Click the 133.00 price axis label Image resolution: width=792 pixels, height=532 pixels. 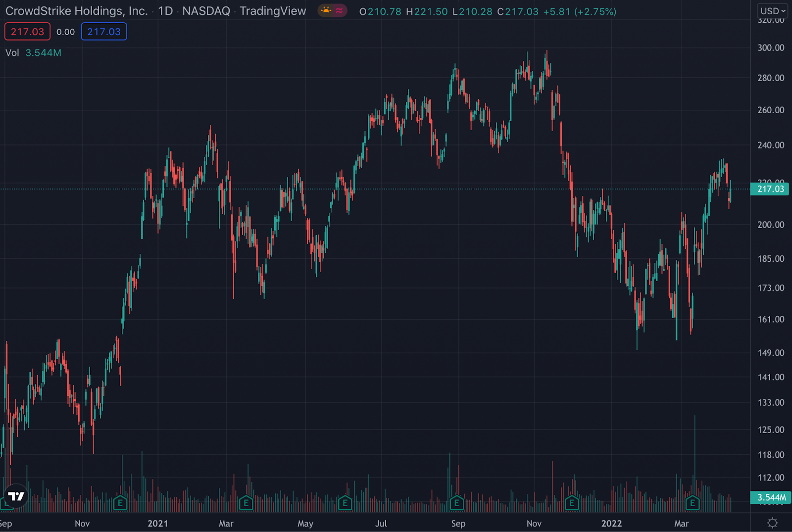[x=771, y=402]
